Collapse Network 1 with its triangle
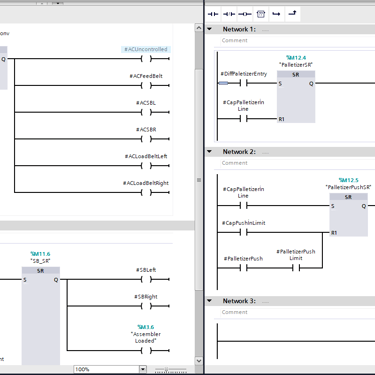The image size is (375, 375). click(x=210, y=29)
